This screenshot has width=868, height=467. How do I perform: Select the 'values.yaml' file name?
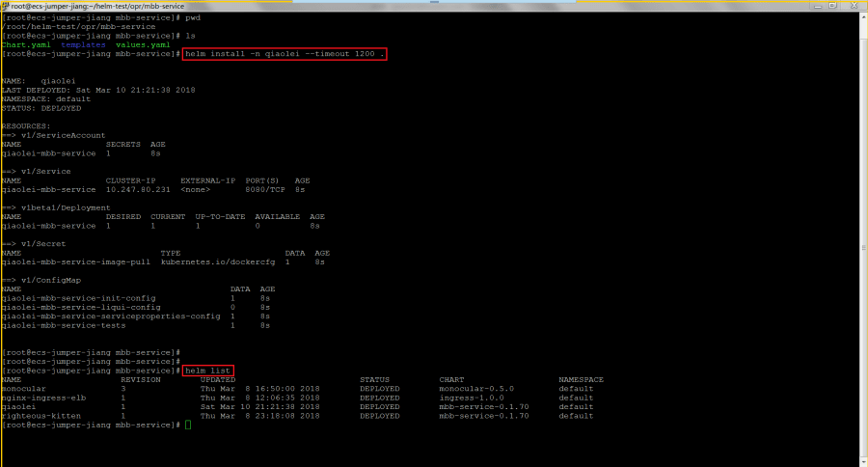143,45
